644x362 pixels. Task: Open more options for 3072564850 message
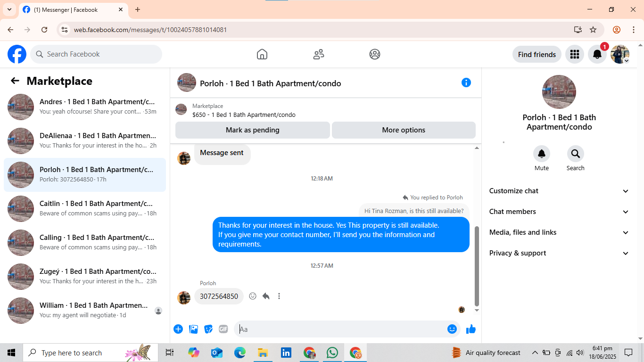tap(279, 296)
